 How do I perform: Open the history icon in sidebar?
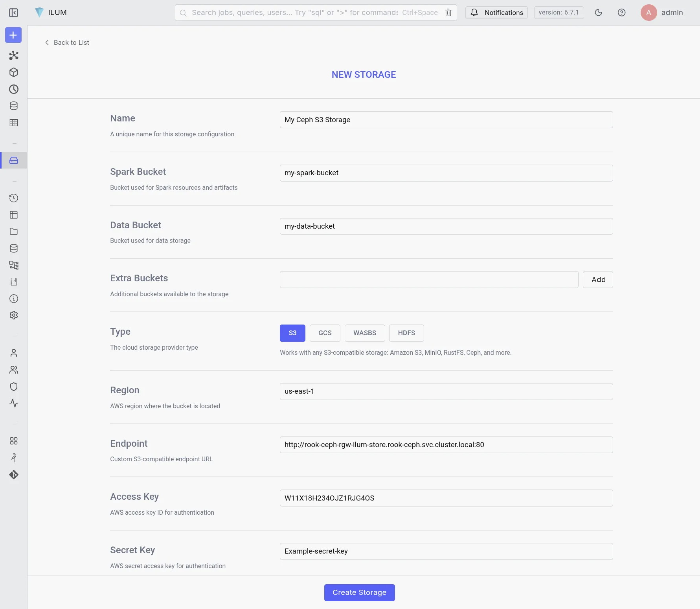[14, 198]
